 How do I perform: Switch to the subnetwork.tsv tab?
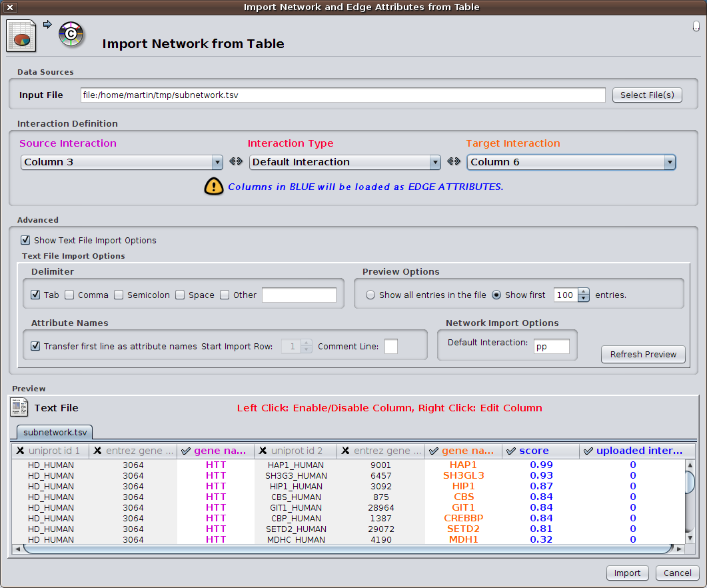[55, 432]
